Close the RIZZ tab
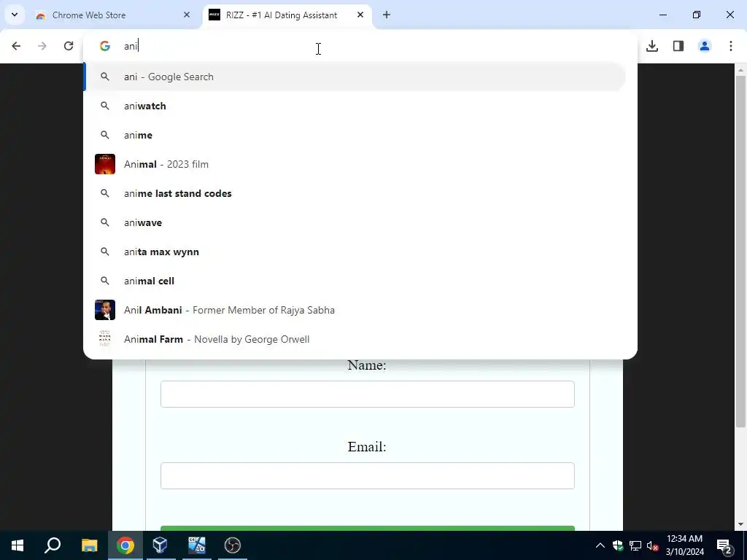The height and width of the screenshot is (560, 747). click(x=360, y=15)
